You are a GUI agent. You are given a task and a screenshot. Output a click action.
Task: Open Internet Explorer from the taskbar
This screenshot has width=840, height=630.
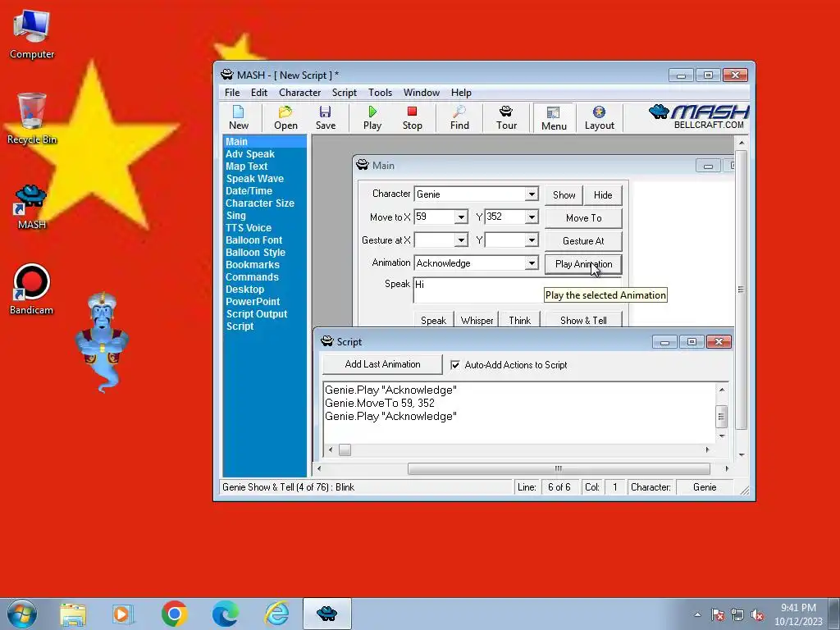coord(277,614)
